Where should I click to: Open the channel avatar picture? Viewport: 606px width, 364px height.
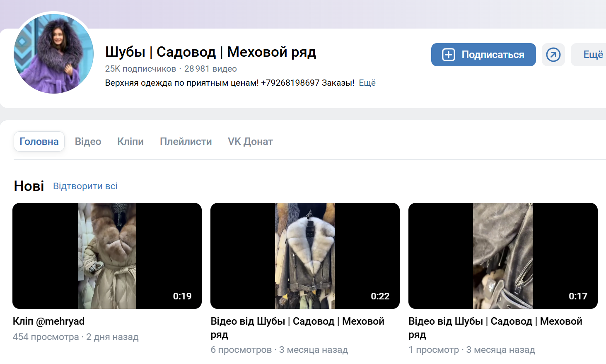pyautogui.click(x=53, y=54)
